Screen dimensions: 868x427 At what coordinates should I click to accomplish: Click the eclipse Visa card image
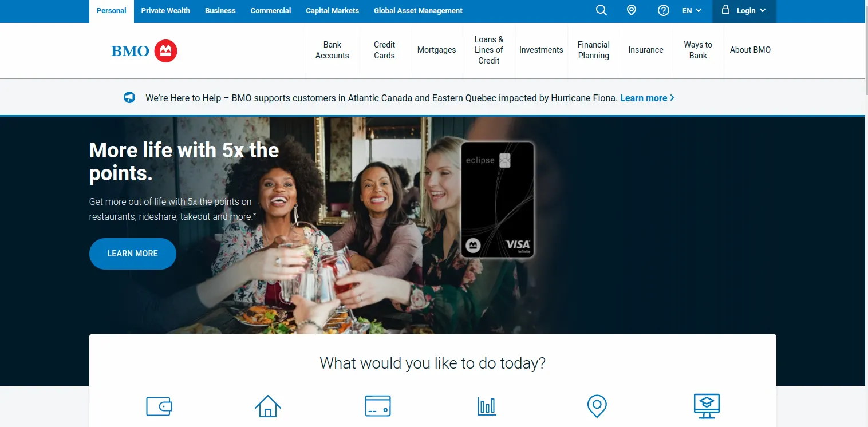498,199
